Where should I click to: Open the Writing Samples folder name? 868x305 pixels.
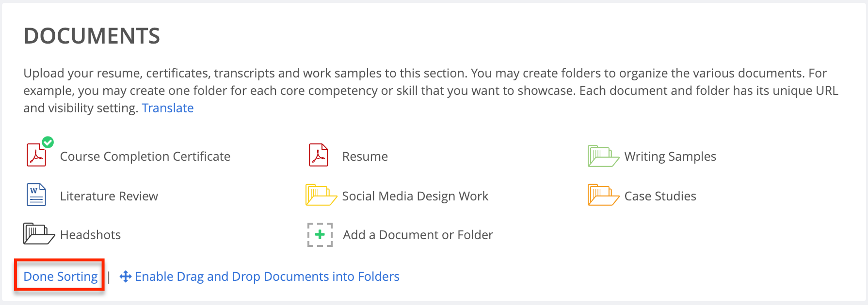670,156
